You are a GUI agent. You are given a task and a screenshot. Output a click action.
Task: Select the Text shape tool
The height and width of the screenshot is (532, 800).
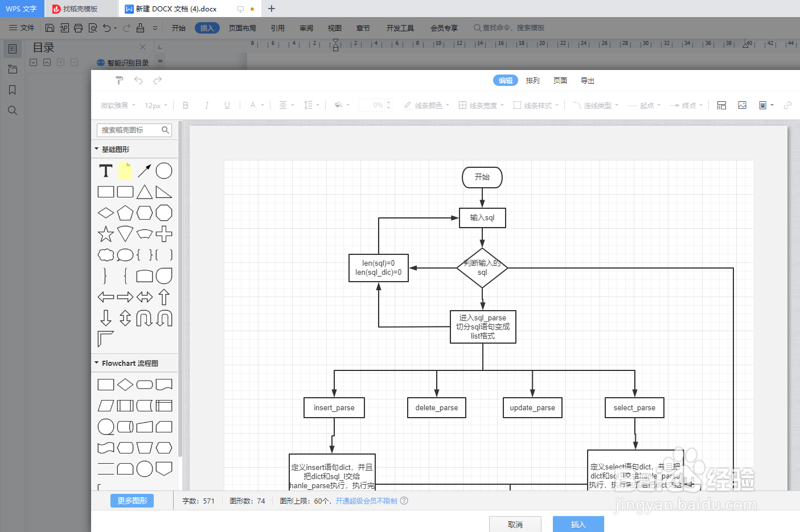point(106,171)
